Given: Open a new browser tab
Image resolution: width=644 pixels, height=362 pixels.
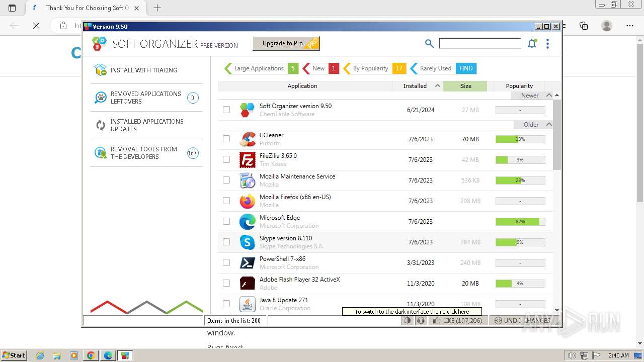Looking at the screenshot, I should coord(157,8).
